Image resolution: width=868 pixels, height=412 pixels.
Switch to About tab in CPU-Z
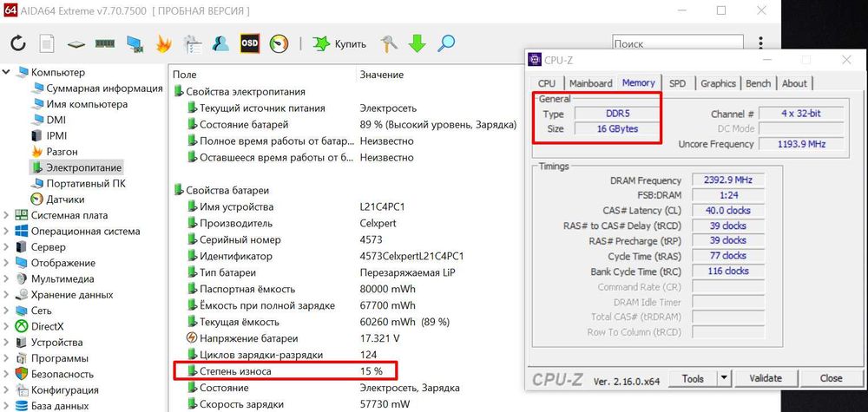794,83
